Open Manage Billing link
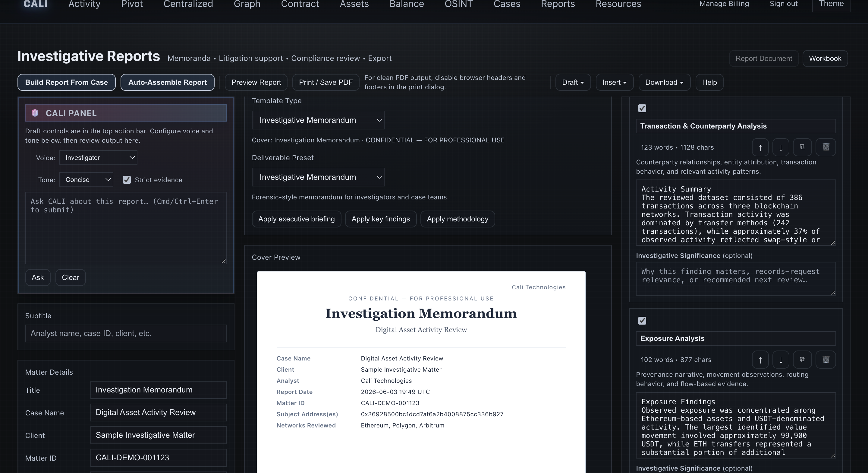The width and height of the screenshot is (868, 473). pos(724,4)
